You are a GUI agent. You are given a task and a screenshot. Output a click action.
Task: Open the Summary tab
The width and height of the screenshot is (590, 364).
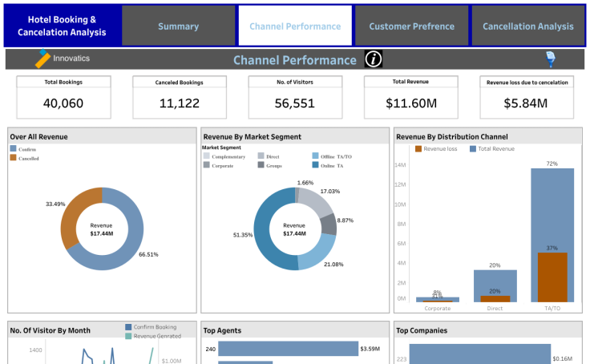click(178, 26)
